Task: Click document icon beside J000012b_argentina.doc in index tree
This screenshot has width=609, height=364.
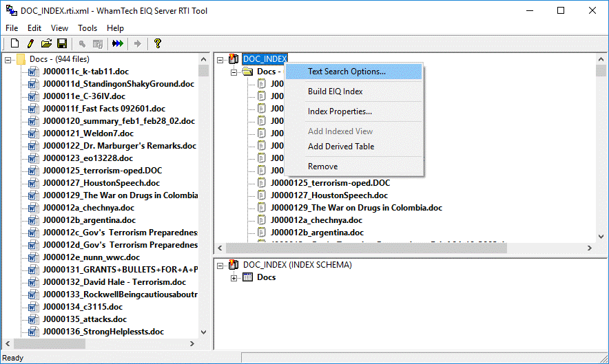Action: 262,233
